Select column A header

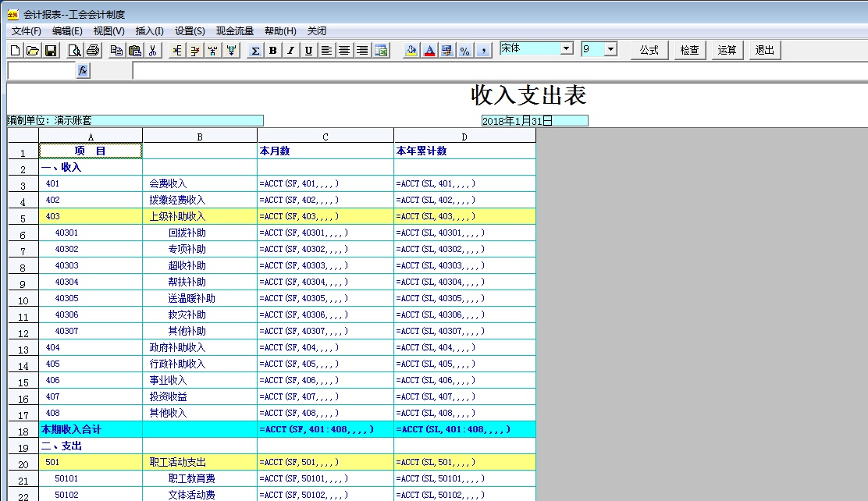pos(91,137)
